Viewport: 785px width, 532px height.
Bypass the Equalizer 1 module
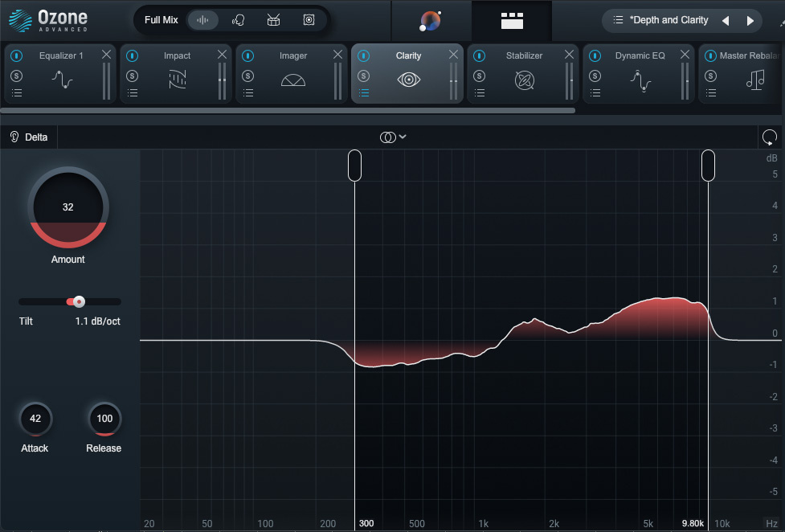point(17,55)
